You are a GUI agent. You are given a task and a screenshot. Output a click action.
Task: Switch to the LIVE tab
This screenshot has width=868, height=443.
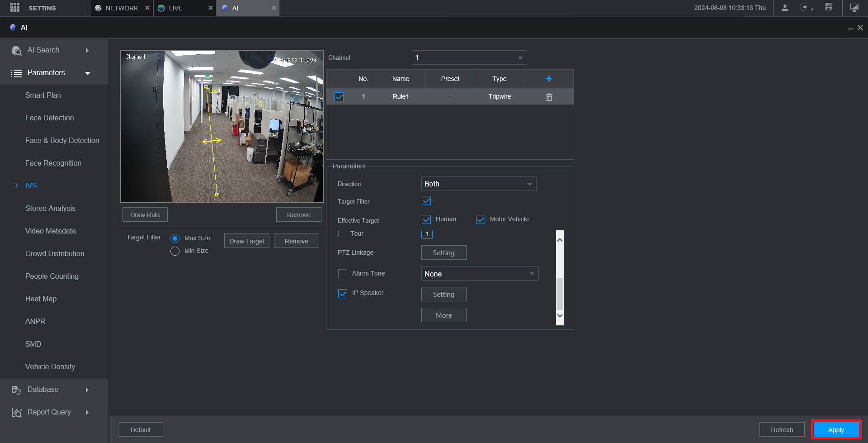(176, 8)
